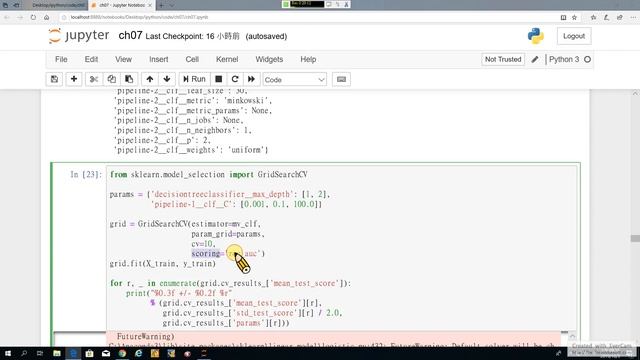This screenshot has height=360, width=640.
Task: Add page to favorites with star icon
Action: coord(574,17)
